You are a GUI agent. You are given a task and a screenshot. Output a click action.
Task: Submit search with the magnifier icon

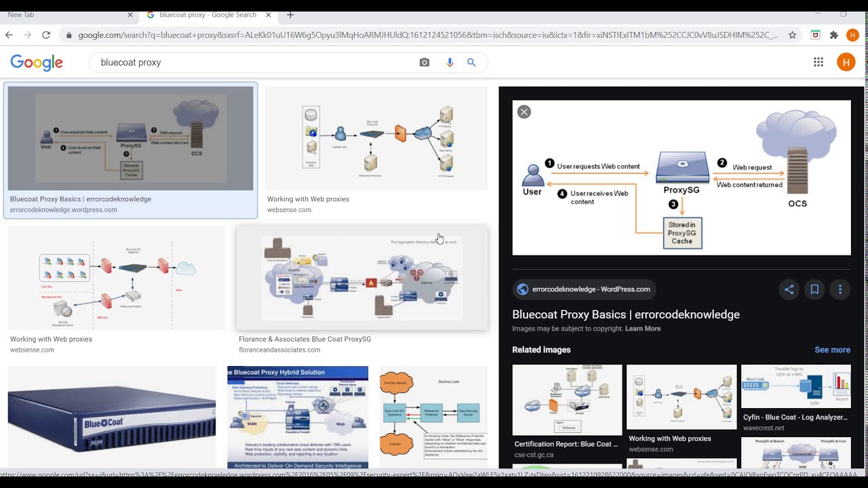471,62
